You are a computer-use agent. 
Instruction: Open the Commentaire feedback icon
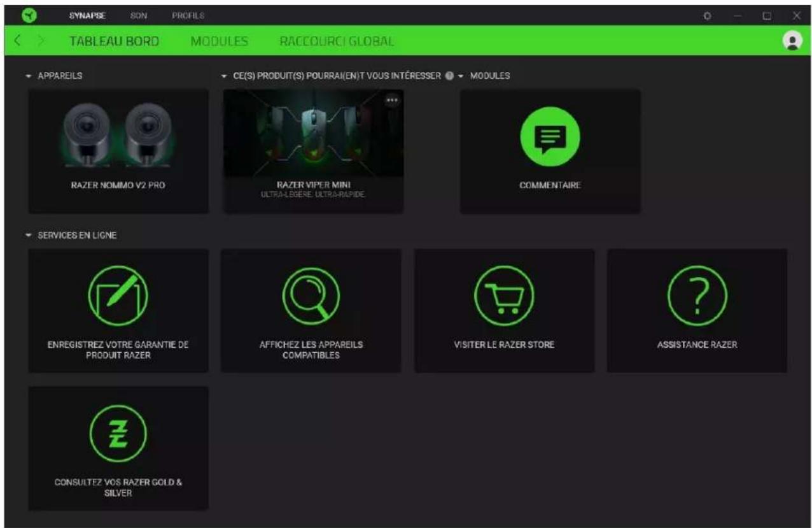550,136
